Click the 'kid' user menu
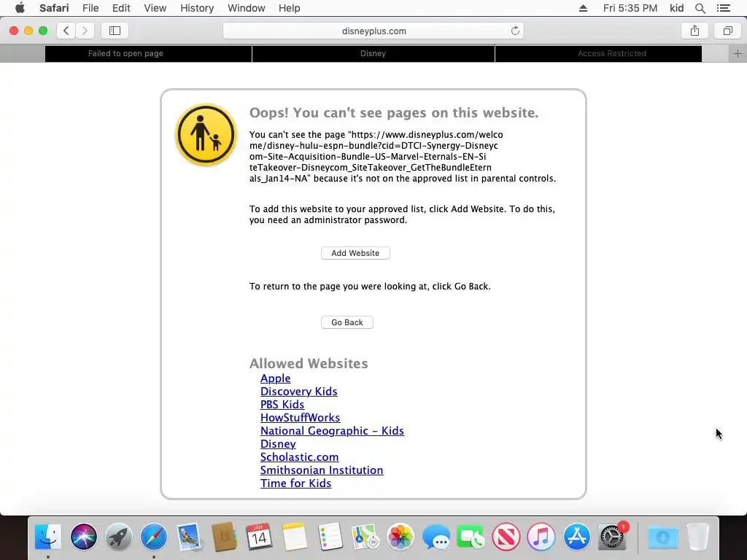Viewport: 747px width, 560px height. 676,8
